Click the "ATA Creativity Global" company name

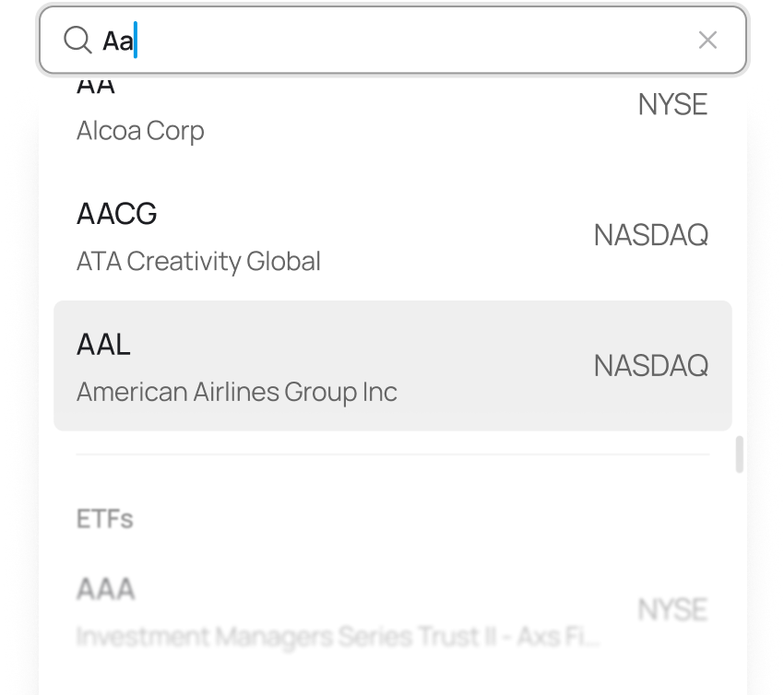point(198,262)
